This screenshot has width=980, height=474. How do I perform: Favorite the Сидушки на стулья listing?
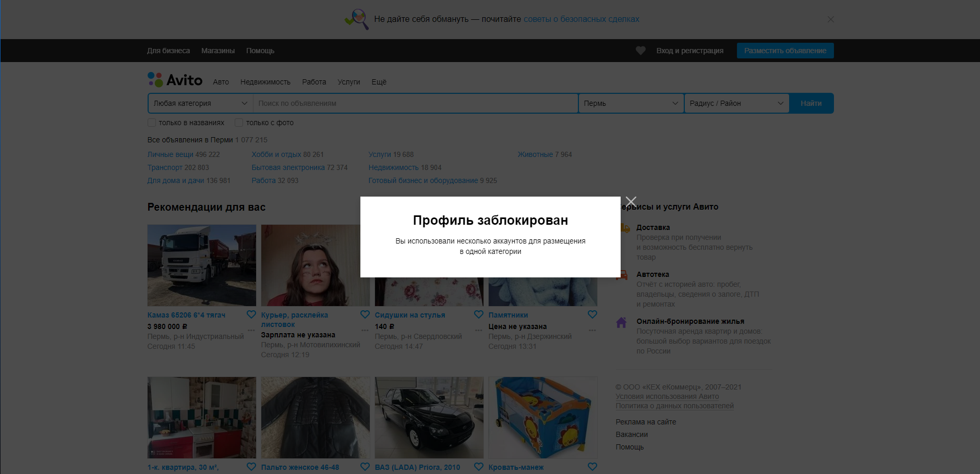tap(479, 314)
